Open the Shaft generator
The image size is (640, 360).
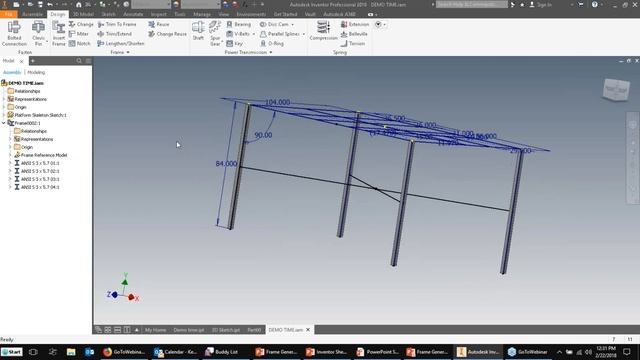click(x=198, y=31)
